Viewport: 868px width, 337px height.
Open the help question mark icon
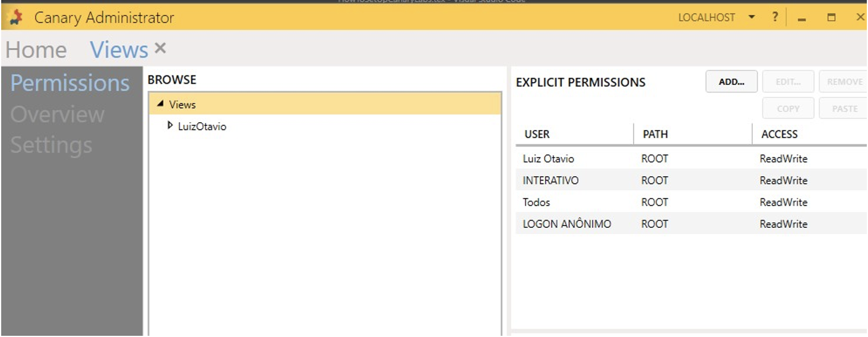[775, 17]
